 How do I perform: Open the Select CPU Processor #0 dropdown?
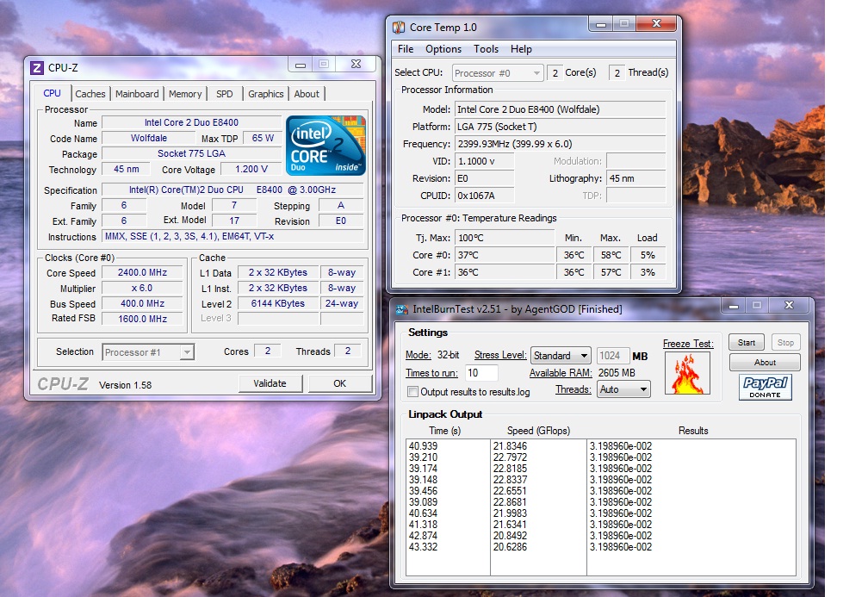498,73
